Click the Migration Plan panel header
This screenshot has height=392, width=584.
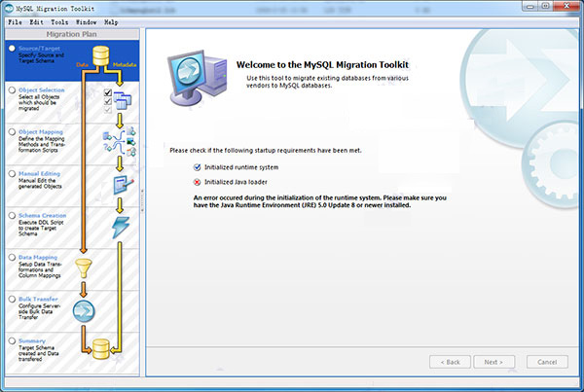point(72,34)
